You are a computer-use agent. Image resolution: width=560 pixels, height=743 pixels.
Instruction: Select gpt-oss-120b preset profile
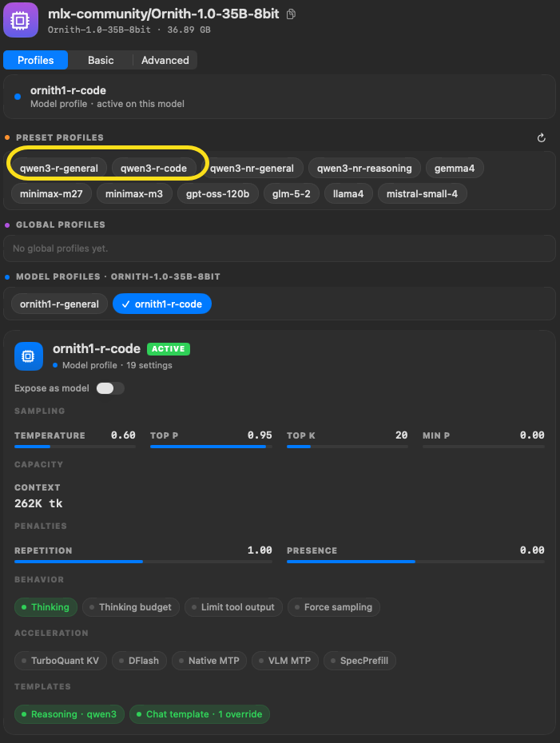217,194
